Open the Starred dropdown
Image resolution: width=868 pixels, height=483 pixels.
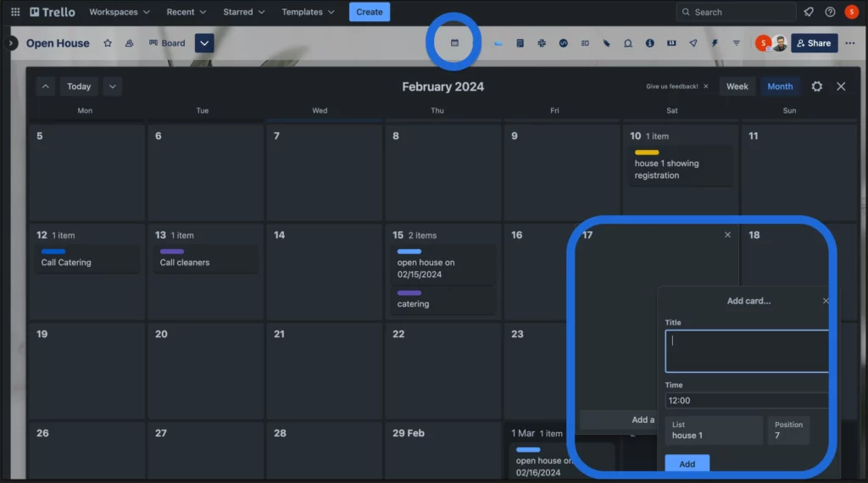pos(243,12)
